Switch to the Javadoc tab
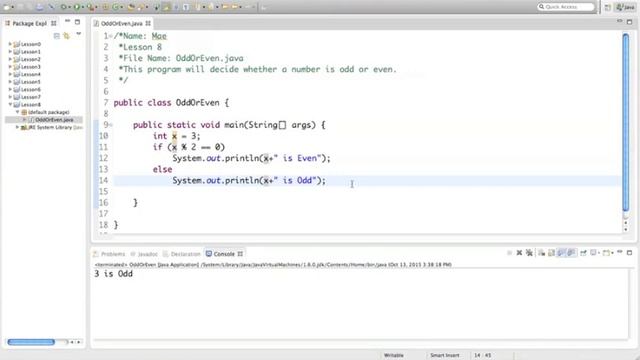 [144, 254]
